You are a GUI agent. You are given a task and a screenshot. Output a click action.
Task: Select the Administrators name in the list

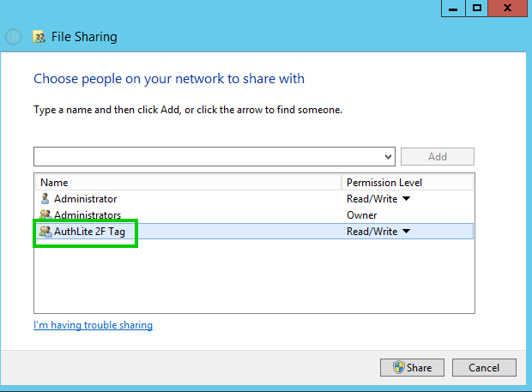pyautogui.click(x=87, y=215)
